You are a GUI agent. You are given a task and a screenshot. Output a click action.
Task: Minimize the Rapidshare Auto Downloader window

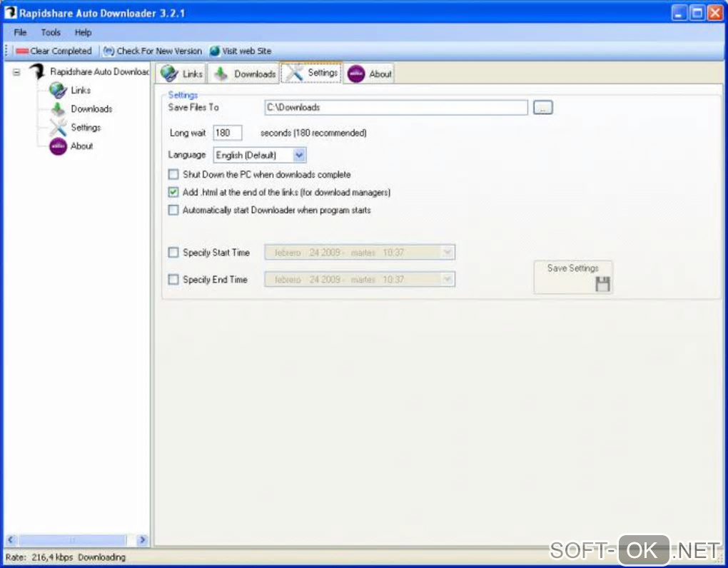[x=679, y=13]
